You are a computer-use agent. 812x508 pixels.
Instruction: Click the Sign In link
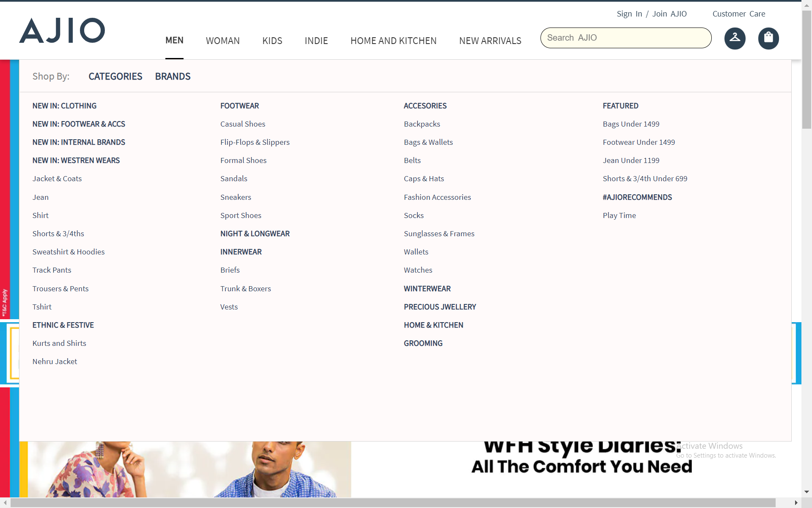(629, 14)
